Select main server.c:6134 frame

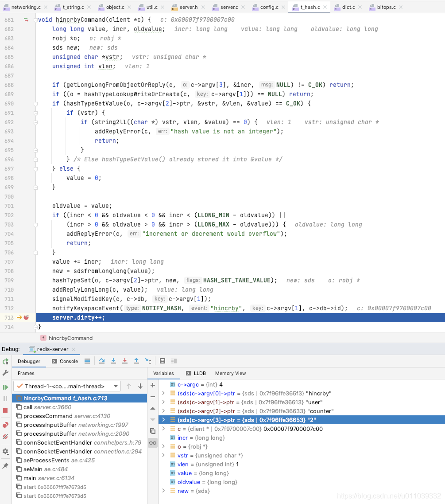tap(79, 478)
